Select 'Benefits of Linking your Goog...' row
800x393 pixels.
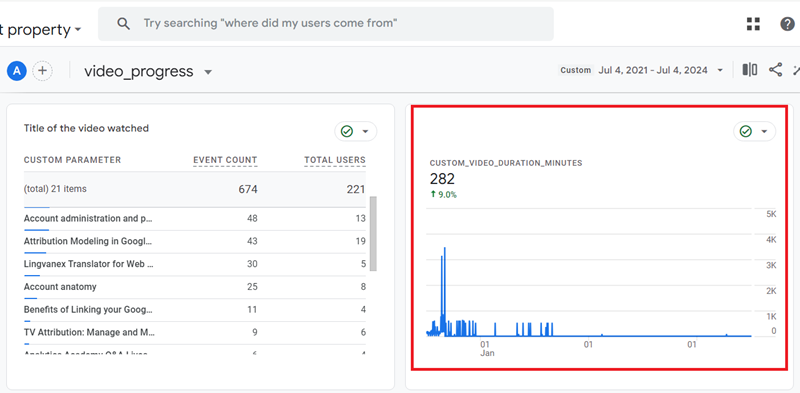[x=195, y=310]
